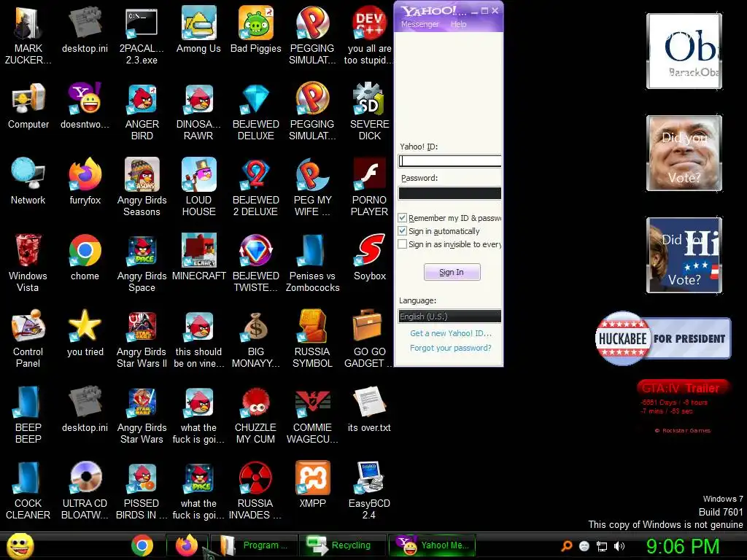Click the Huckabee For President banner
This screenshot has width=747, height=560.
pyautogui.click(x=662, y=338)
